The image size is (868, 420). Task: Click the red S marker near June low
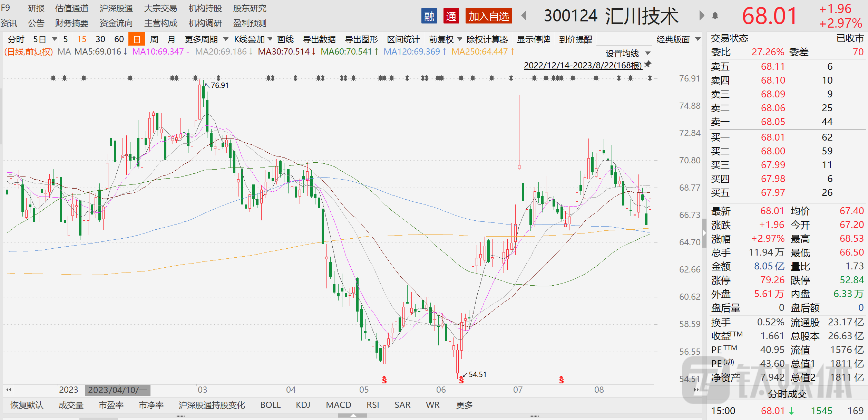tap(461, 380)
